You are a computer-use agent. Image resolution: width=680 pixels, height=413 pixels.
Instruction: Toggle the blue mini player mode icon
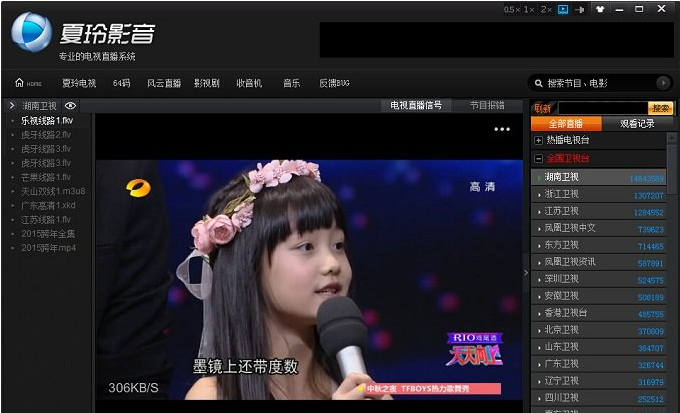[x=563, y=9]
